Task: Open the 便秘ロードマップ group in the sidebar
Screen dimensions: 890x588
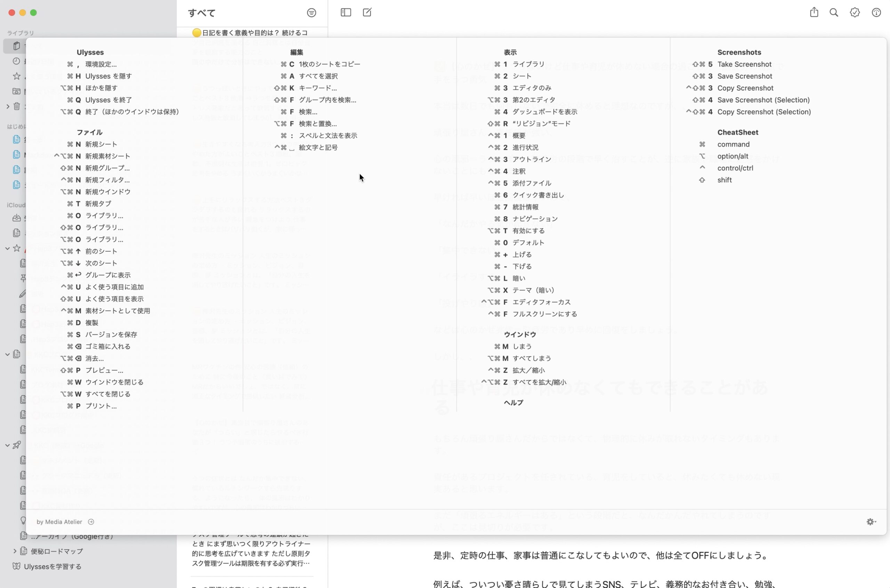Action: [57, 551]
